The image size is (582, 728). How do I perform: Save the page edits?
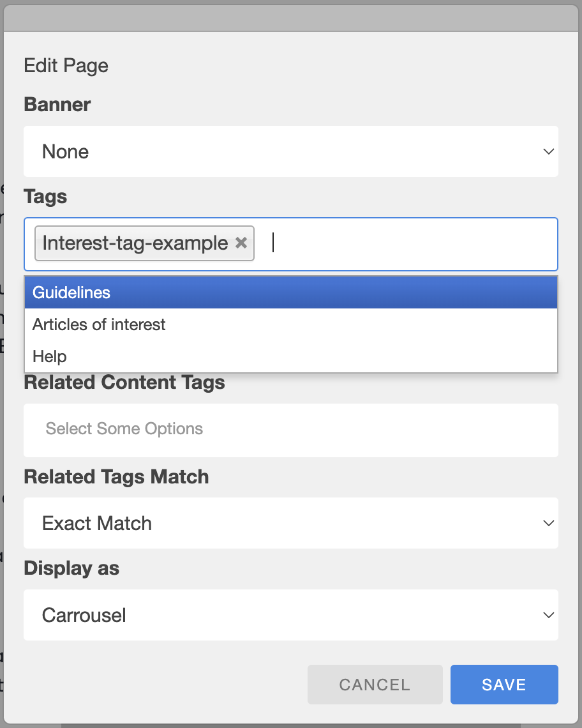tap(504, 685)
